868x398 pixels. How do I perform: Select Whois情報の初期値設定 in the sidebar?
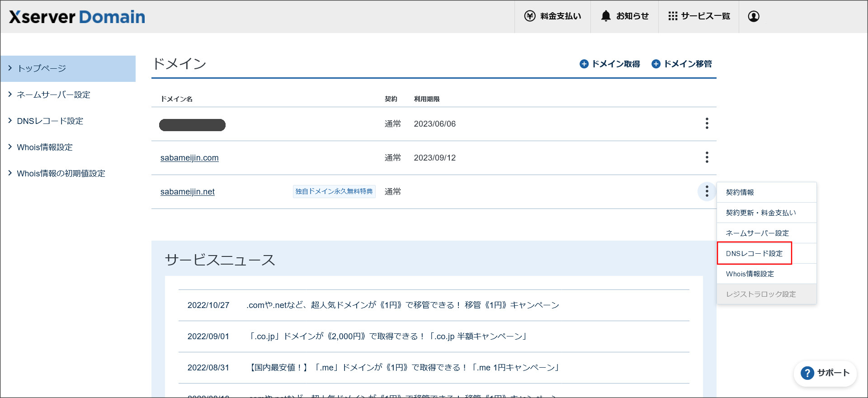[61, 173]
